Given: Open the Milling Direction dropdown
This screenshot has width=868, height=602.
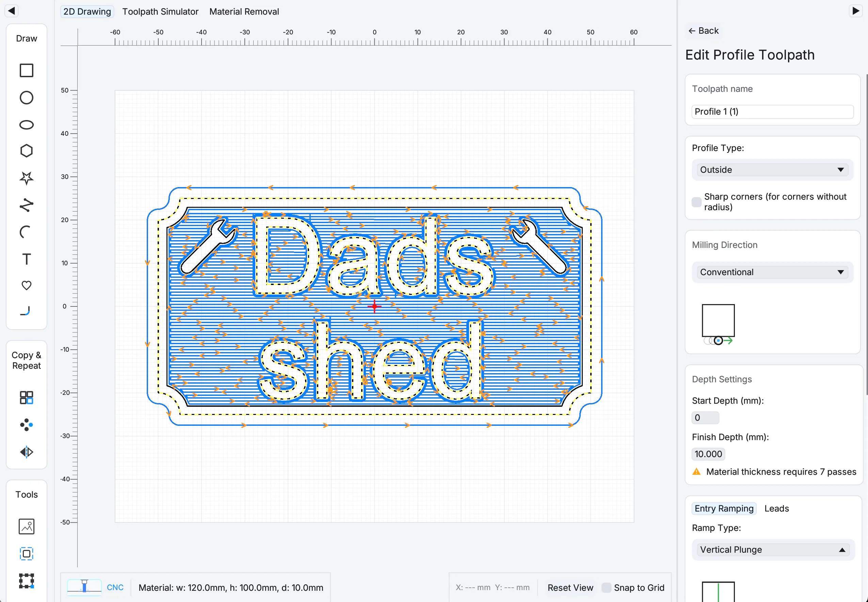Looking at the screenshot, I should 772,272.
